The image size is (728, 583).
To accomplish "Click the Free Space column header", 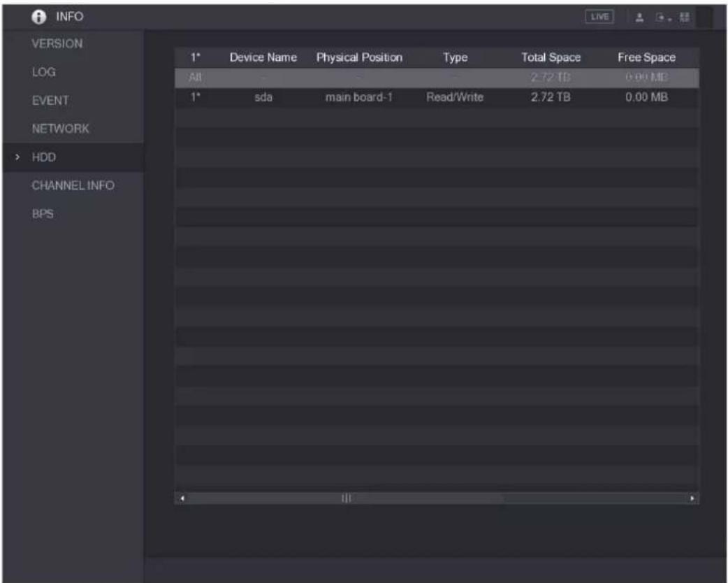I will pyautogui.click(x=646, y=57).
